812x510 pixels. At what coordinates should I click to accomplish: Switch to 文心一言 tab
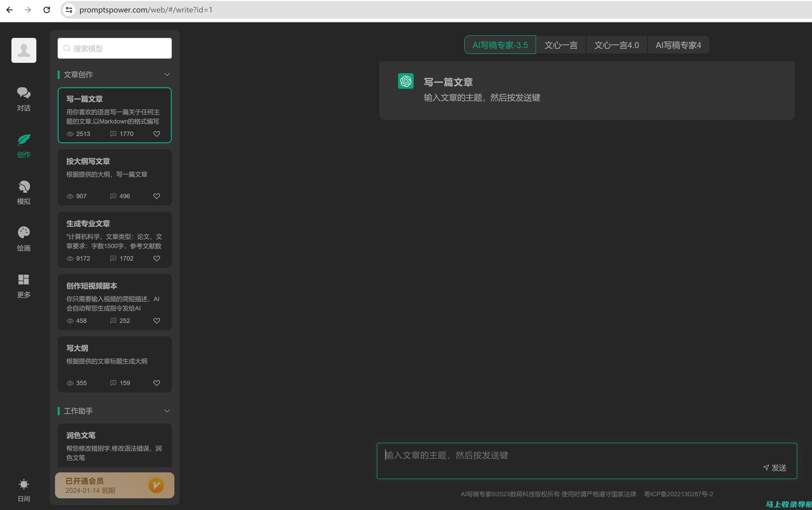pyautogui.click(x=561, y=45)
